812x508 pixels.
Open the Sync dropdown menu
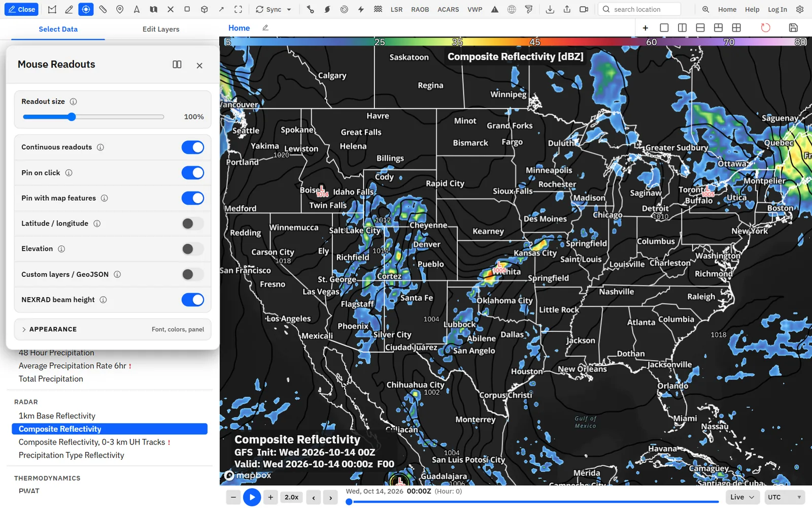coord(274,9)
